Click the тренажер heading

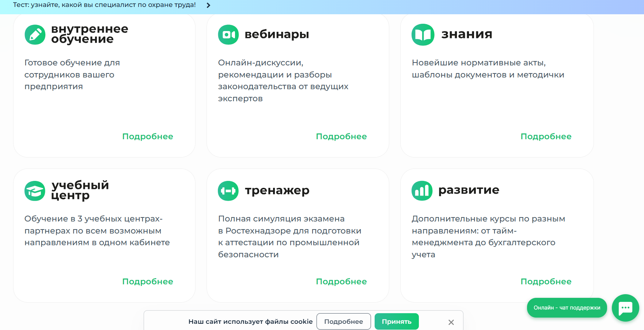[x=277, y=190]
